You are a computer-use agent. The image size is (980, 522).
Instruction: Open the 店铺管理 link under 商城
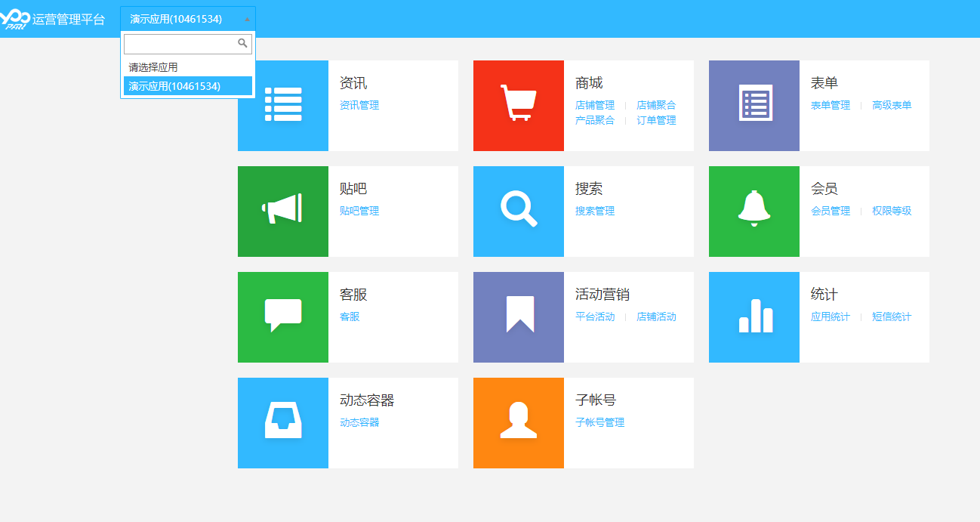595,105
